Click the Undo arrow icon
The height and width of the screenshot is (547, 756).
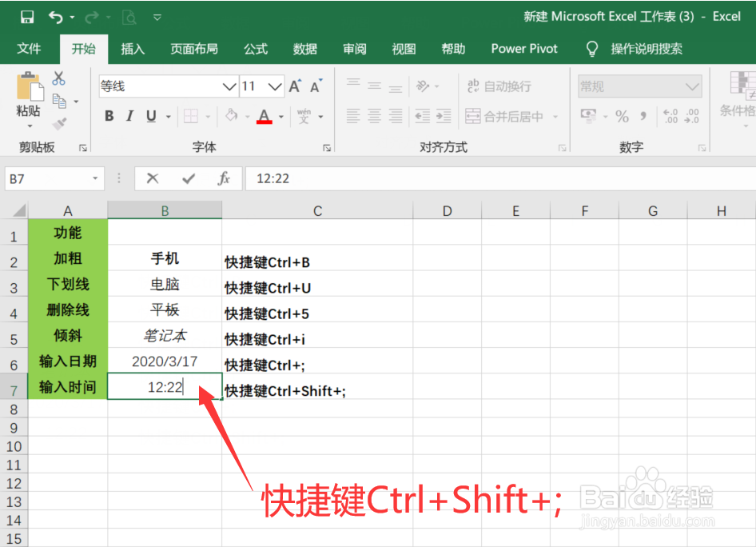click(55, 18)
